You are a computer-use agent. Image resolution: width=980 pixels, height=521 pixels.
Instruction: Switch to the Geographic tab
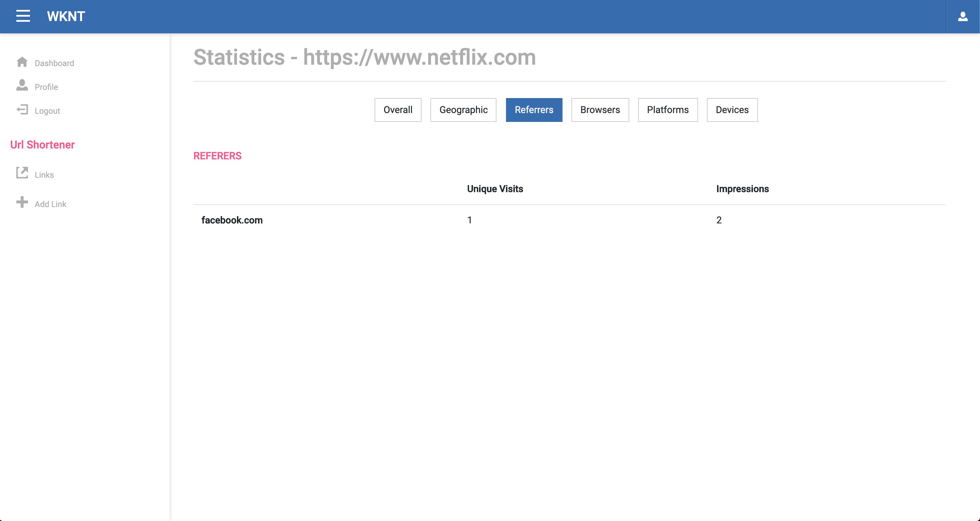(x=463, y=110)
